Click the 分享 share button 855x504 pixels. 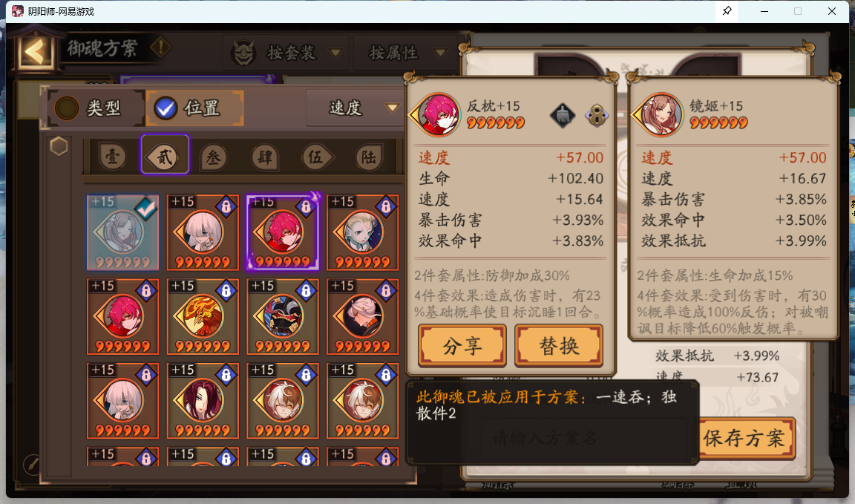tap(462, 346)
